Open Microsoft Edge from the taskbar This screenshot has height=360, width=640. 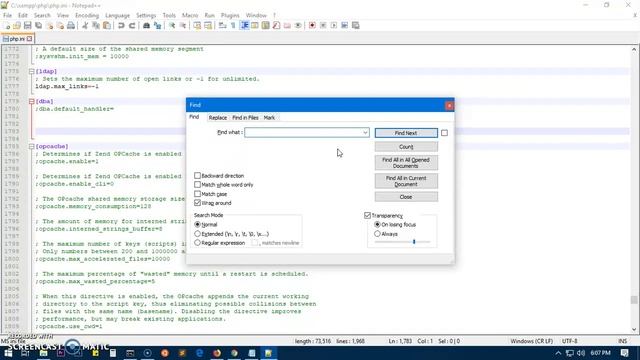tap(200, 353)
